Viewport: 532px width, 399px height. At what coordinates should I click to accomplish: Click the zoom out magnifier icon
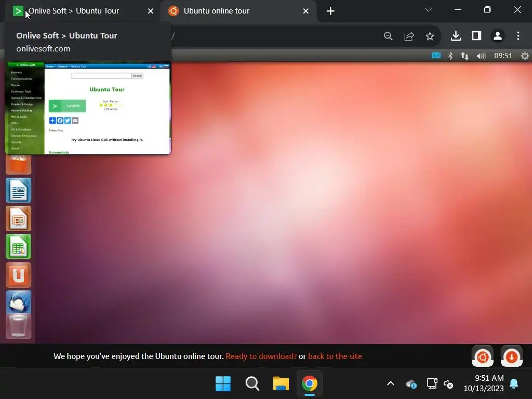tap(388, 36)
